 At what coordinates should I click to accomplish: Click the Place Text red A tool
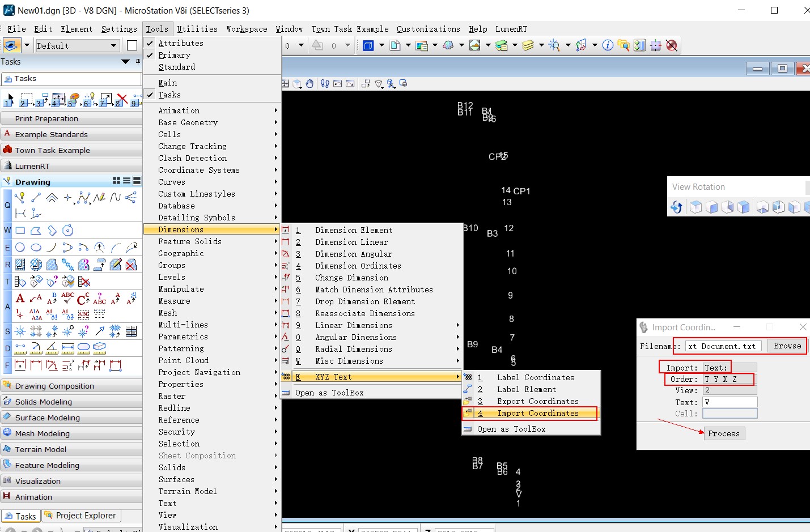pyautogui.click(x=20, y=299)
